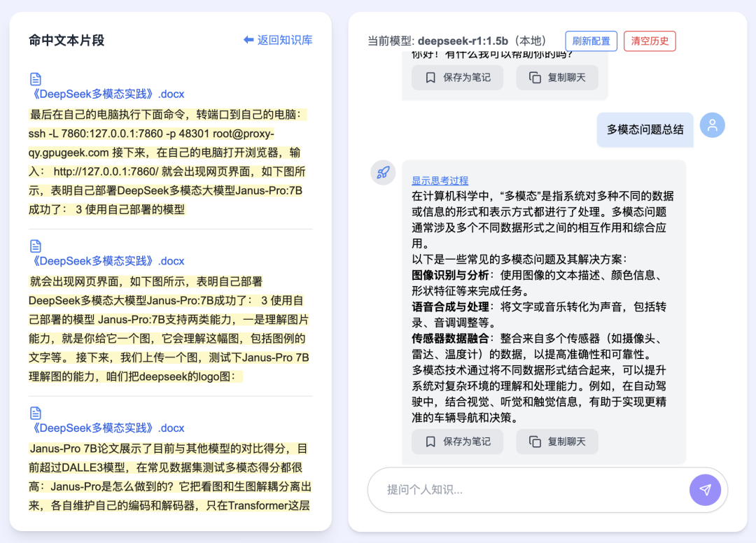
Task: Click the send message paper plane button
Action: coord(705,490)
